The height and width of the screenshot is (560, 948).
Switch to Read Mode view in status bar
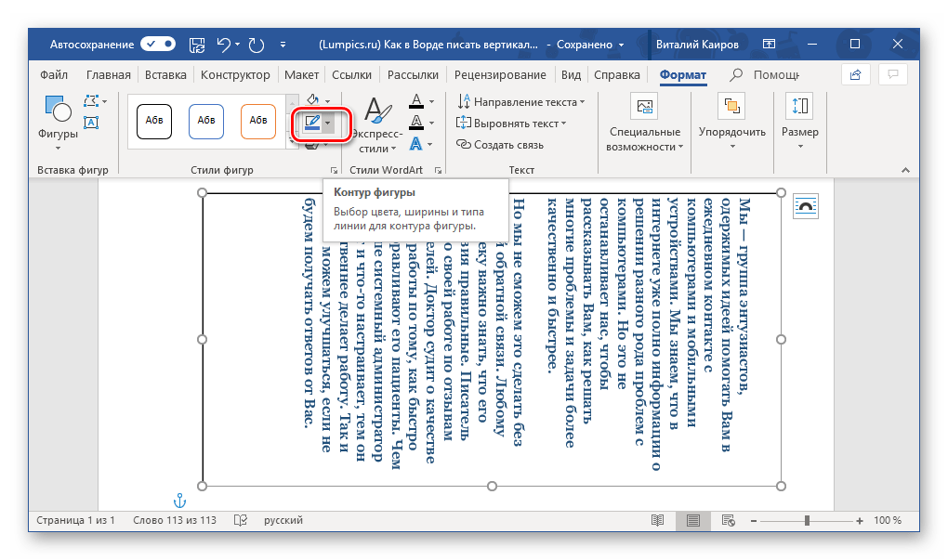(658, 520)
